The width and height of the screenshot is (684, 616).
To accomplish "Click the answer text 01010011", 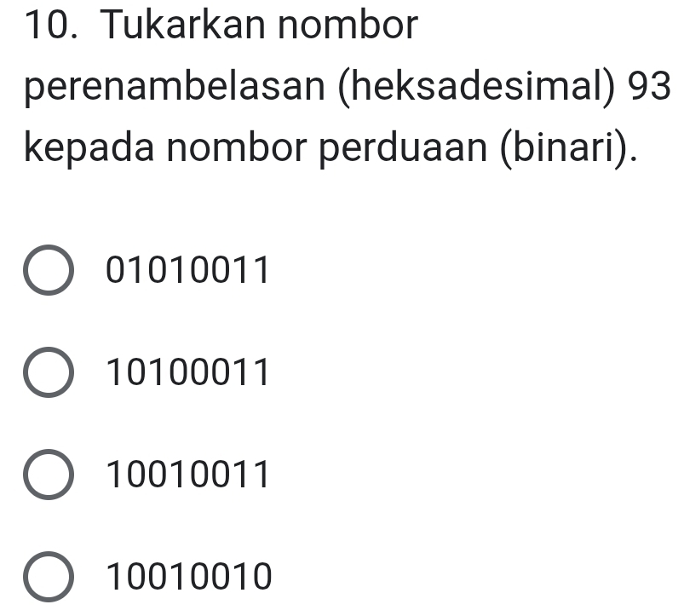I will 187,270.
